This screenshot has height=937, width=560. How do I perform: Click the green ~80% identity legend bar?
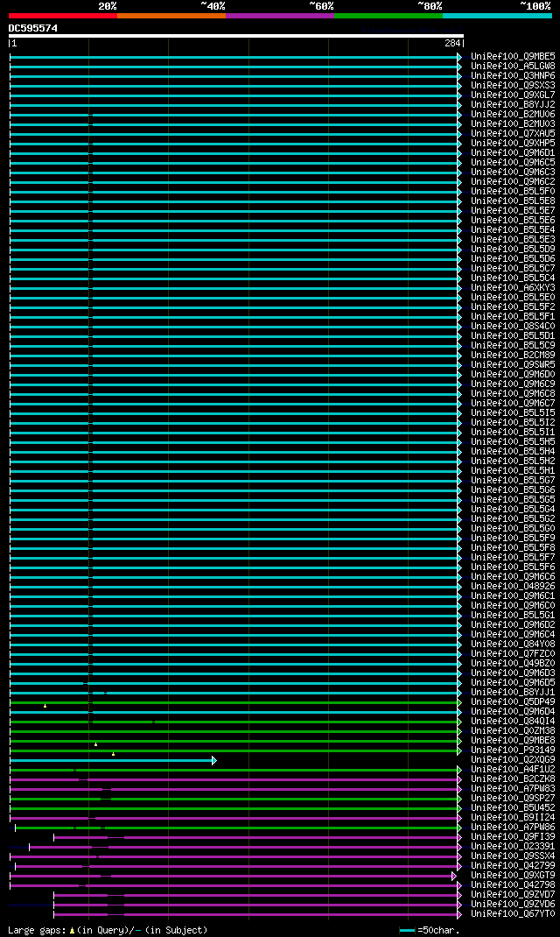[388, 16]
